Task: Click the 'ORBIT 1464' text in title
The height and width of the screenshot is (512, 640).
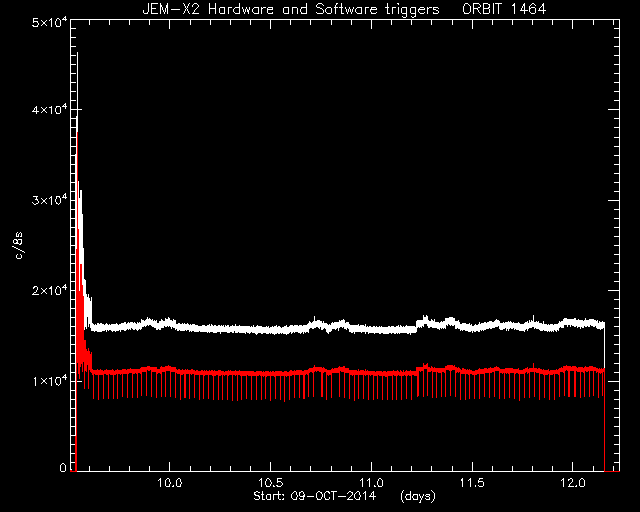Action: [504, 9]
